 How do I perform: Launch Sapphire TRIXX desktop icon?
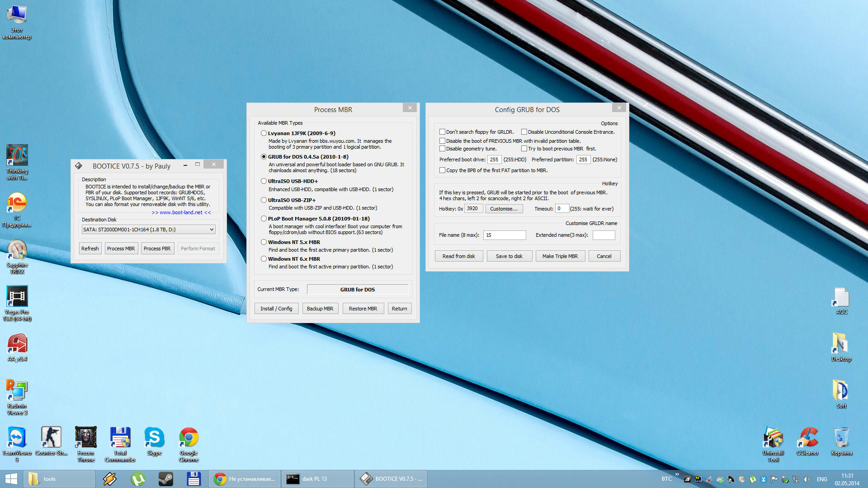tap(17, 257)
